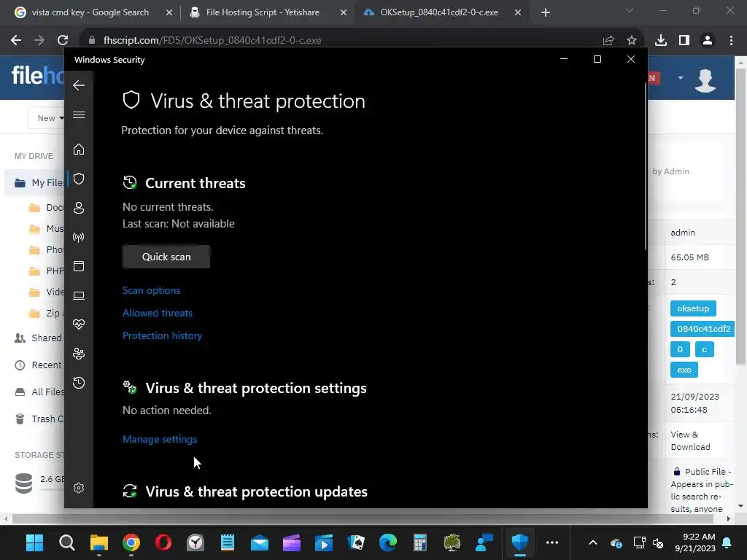Open File Explorer from taskbar

[x=99, y=542]
